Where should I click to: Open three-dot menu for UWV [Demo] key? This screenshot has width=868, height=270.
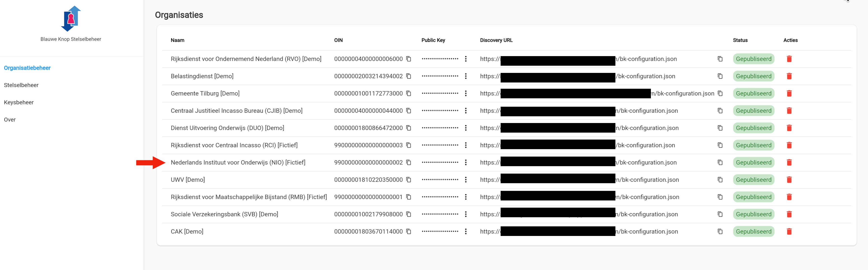click(466, 180)
